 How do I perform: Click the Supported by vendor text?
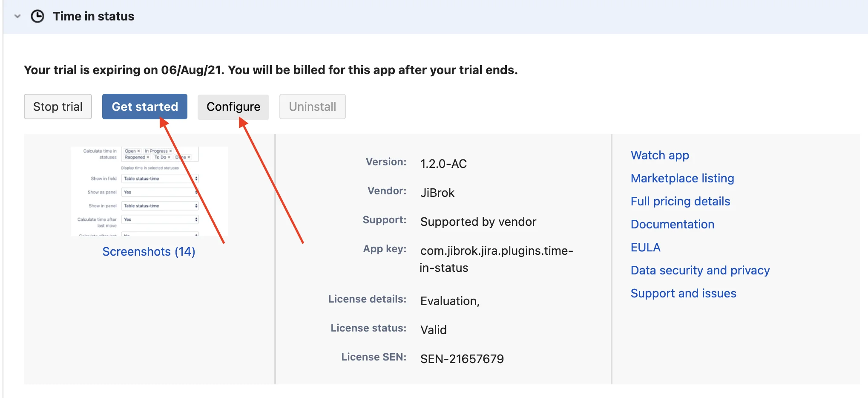point(478,222)
